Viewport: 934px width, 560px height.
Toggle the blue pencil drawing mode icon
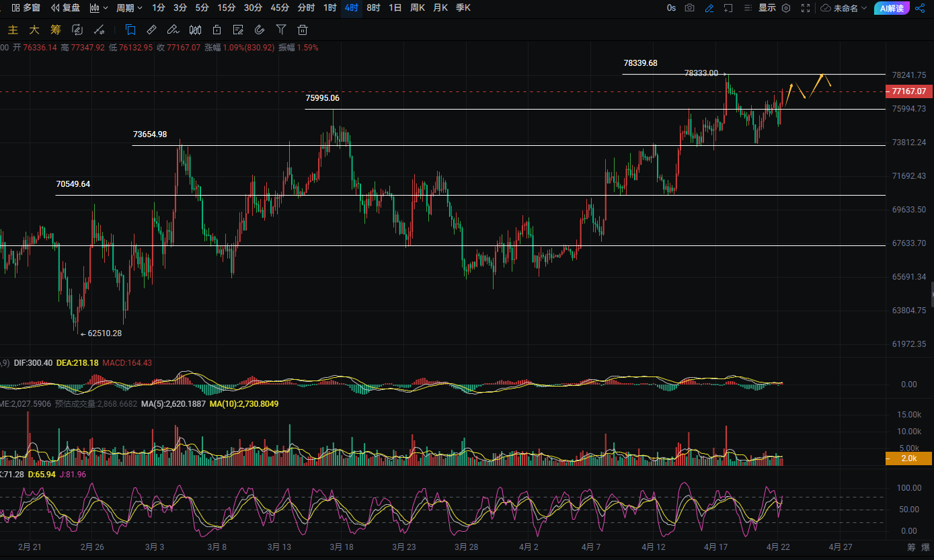click(709, 8)
